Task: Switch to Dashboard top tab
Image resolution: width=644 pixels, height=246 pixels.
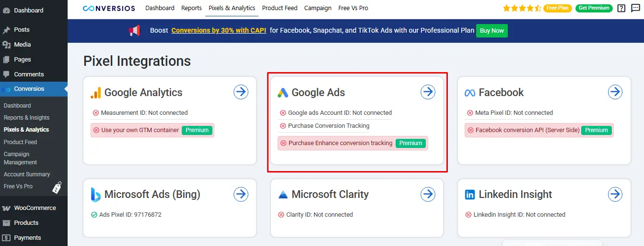Action: click(160, 8)
